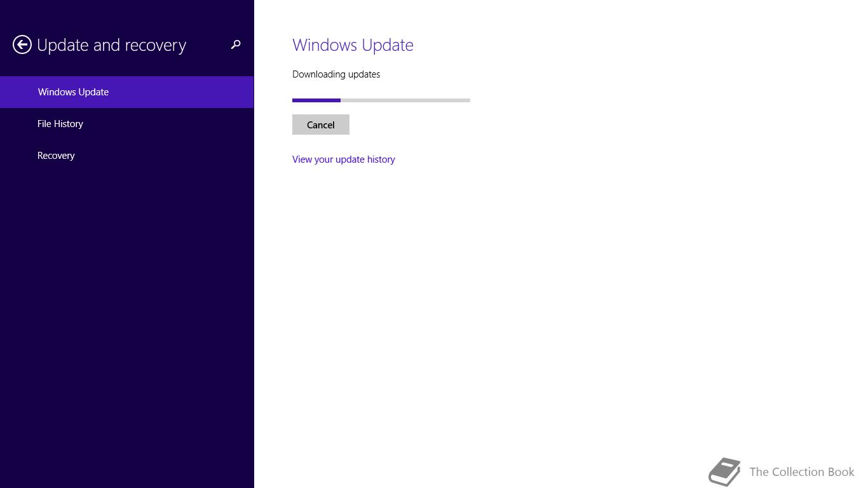View your update history link
868x488 pixels.
click(x=344, y=159)
